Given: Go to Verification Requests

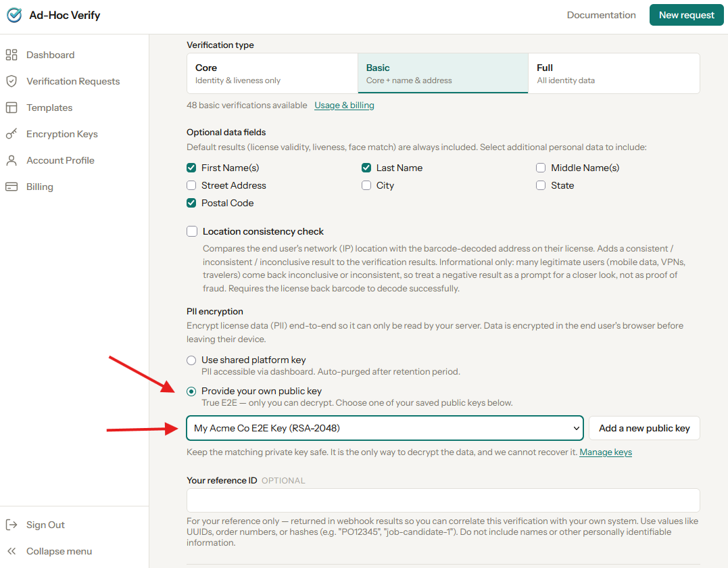Looking at the screenshot, I should coord(73,81).
